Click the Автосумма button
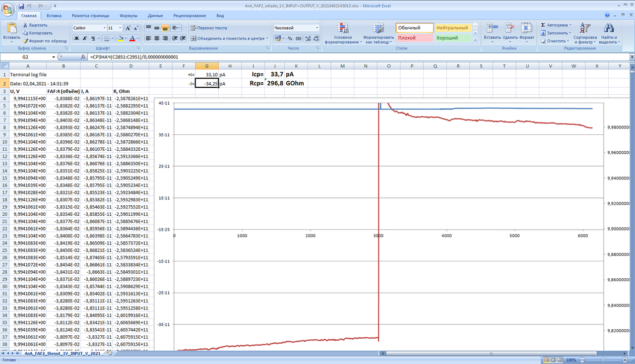The width and height of the screenshot is (635, 364). pos(556,25)
